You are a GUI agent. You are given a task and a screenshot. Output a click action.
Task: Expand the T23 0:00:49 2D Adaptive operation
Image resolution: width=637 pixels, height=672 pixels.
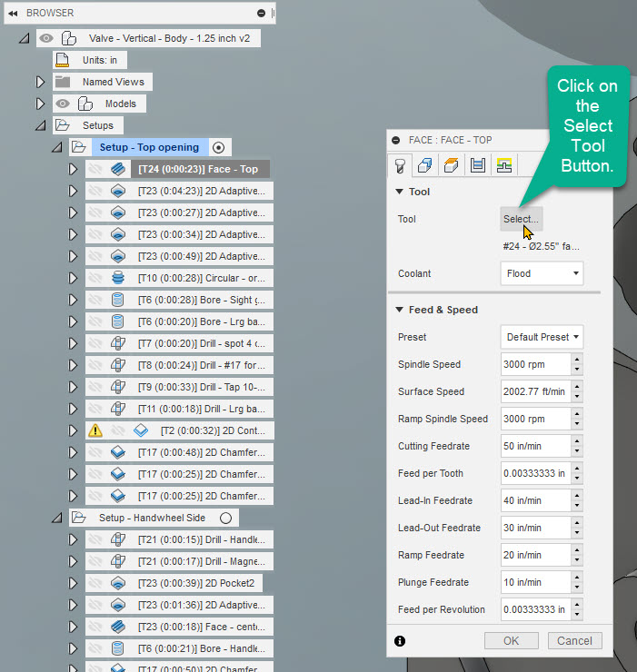73,256
